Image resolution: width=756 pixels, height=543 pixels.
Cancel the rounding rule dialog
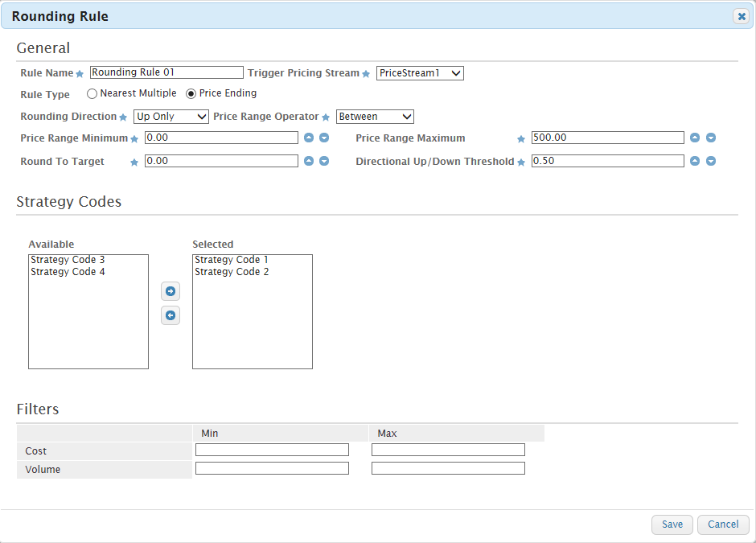point(723,524)
